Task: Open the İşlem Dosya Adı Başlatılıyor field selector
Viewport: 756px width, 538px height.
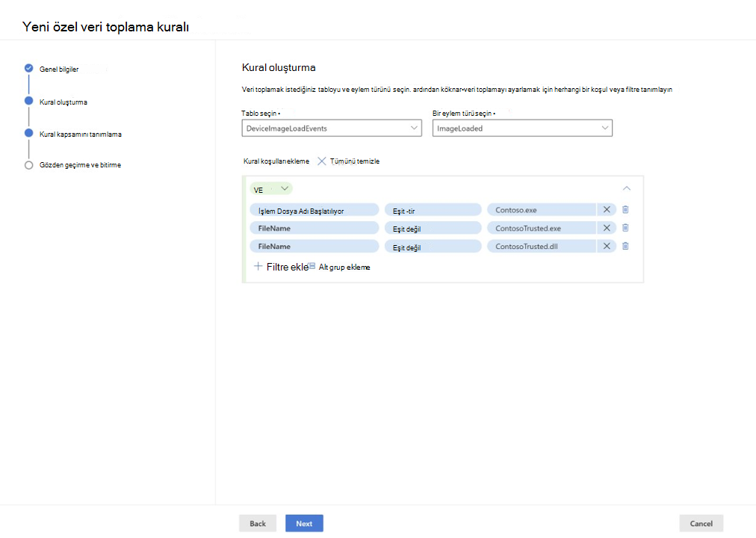Action: (x=315, y=210)
